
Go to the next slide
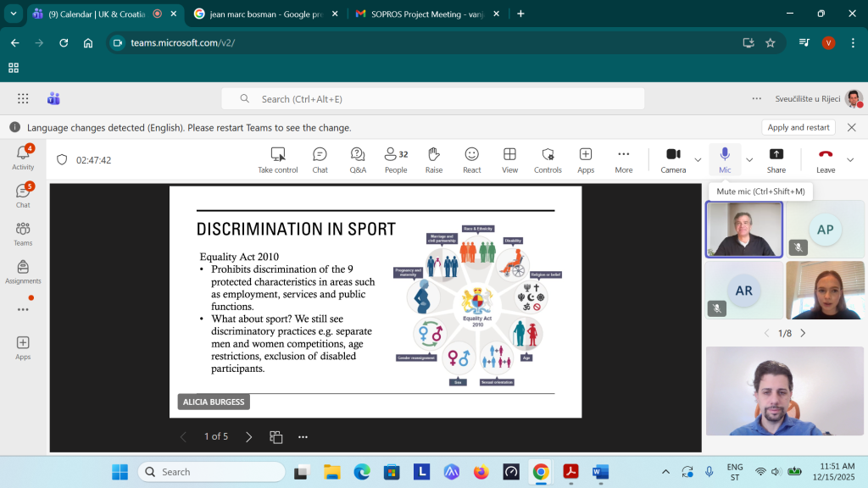(x=248, y=437)
